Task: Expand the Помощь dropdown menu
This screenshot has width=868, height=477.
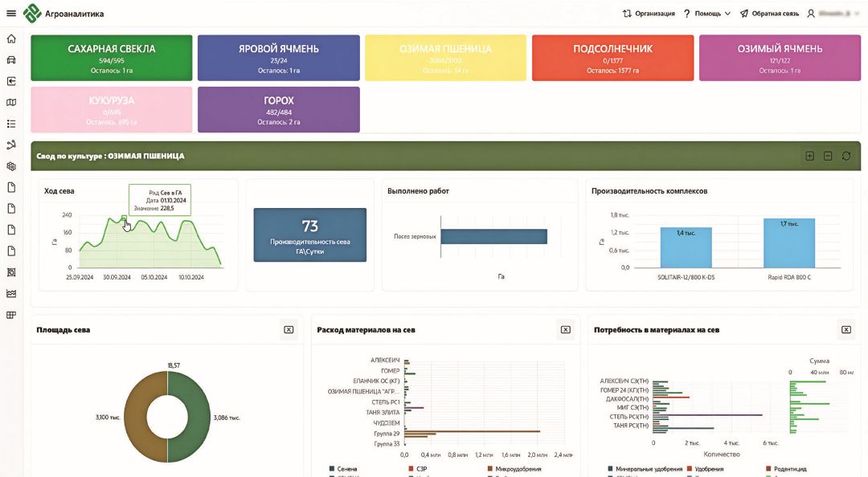Action: (x=707, y=14)
